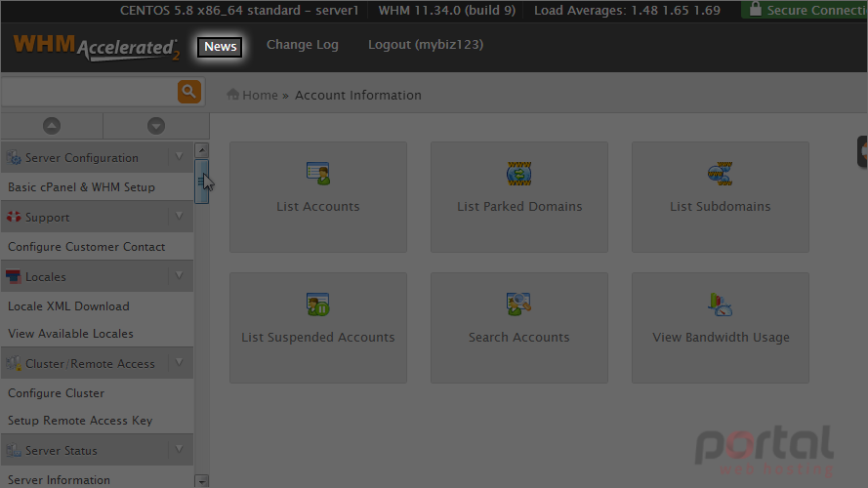Click the collapse-all up arrow button
The width and height of the screenshot is (868, 488).
(52, 126)
